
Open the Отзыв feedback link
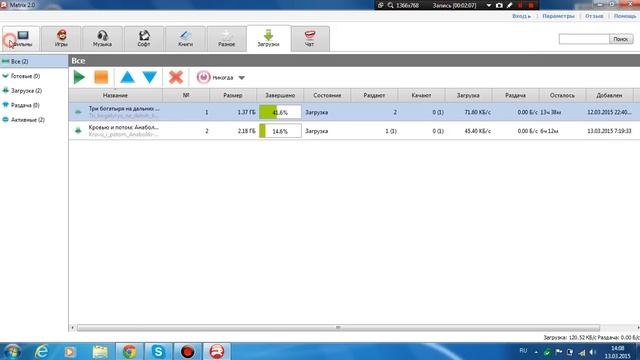pos(594,16)
